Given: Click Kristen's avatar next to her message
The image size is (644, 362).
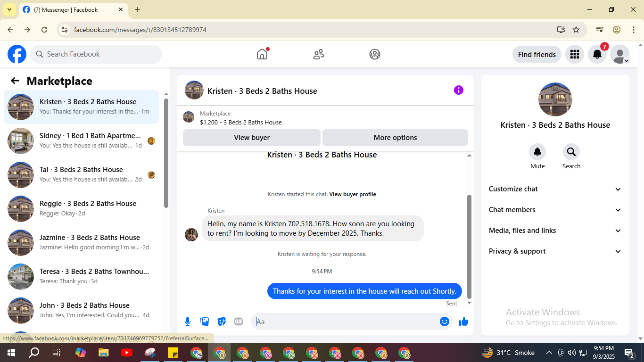Looking at the screenshot, I should (191, 234).
